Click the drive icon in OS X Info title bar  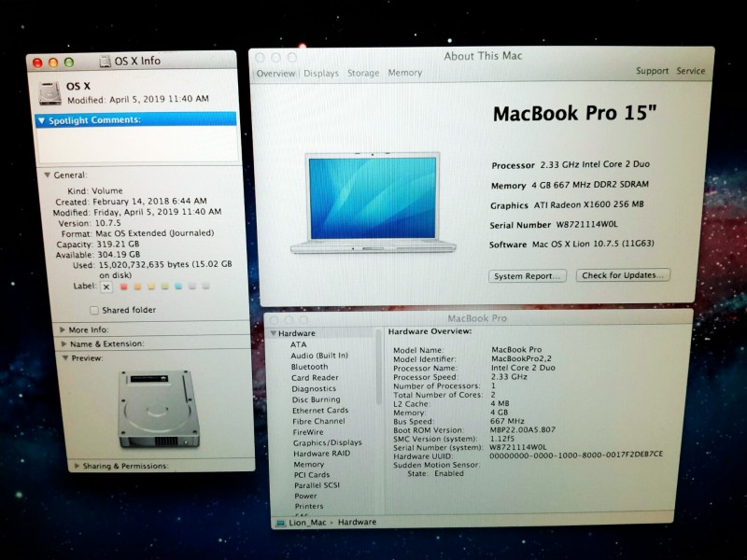coord(105,62)
